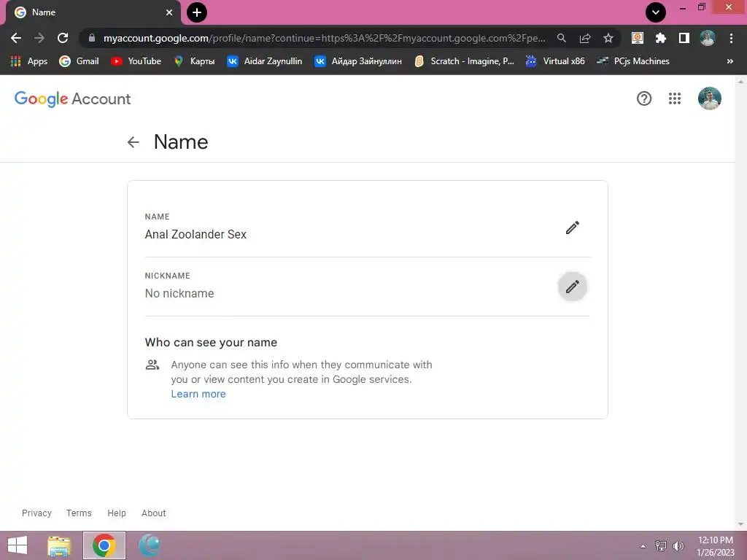Open the Terms footer link
747x560 pixels.
[79, 513]
